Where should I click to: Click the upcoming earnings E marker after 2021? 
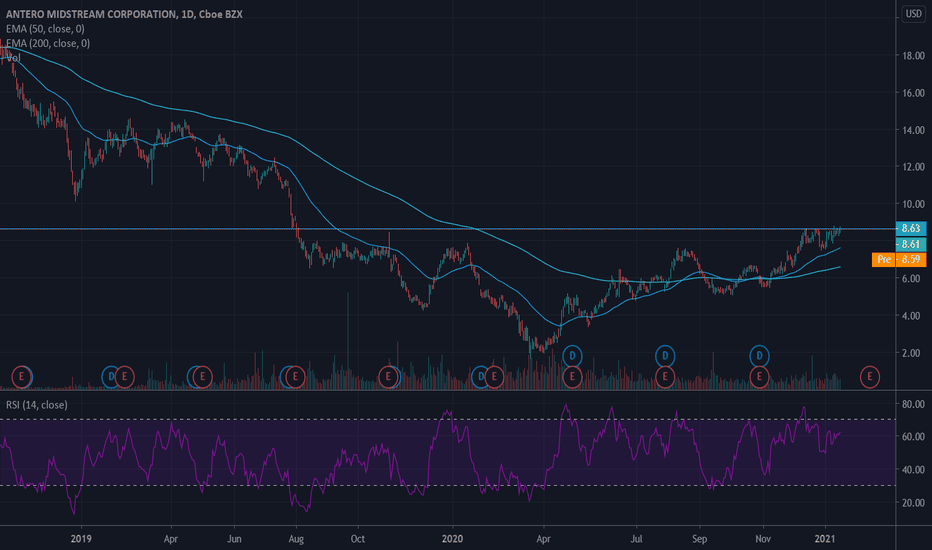coord(870,377)
